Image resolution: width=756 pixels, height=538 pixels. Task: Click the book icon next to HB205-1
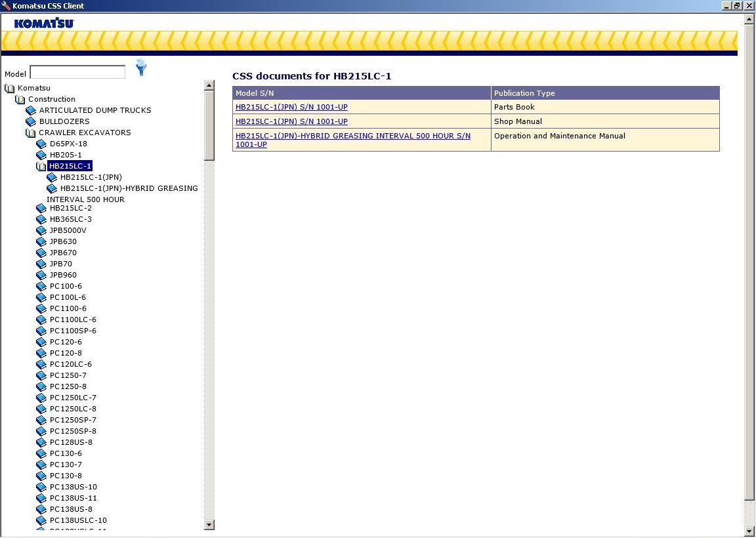pos(41,155)
